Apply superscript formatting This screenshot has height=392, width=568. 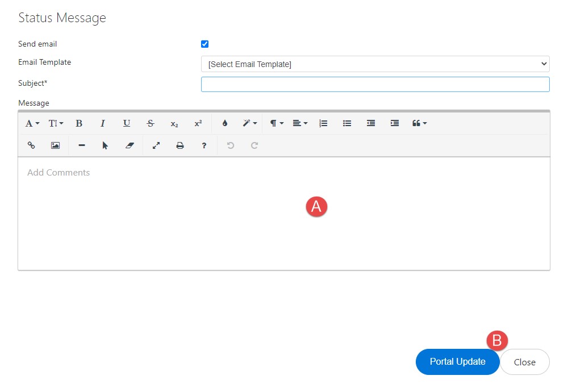[198, 123]
